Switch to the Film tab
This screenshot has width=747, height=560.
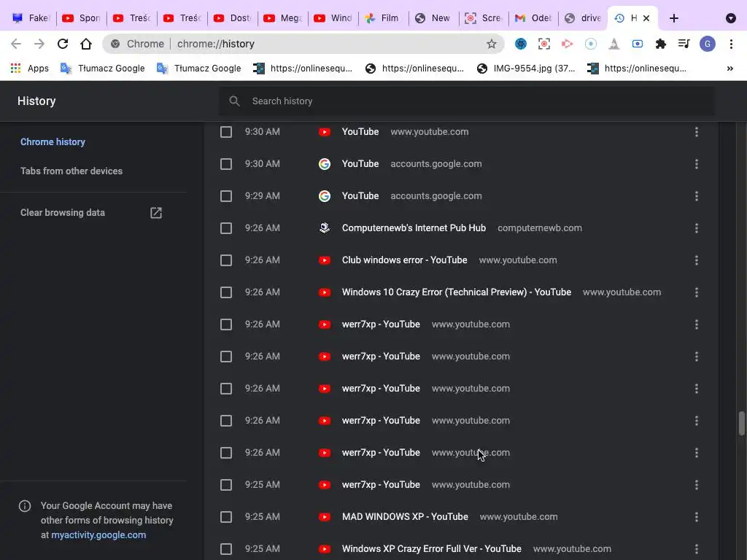coord(383,18)
